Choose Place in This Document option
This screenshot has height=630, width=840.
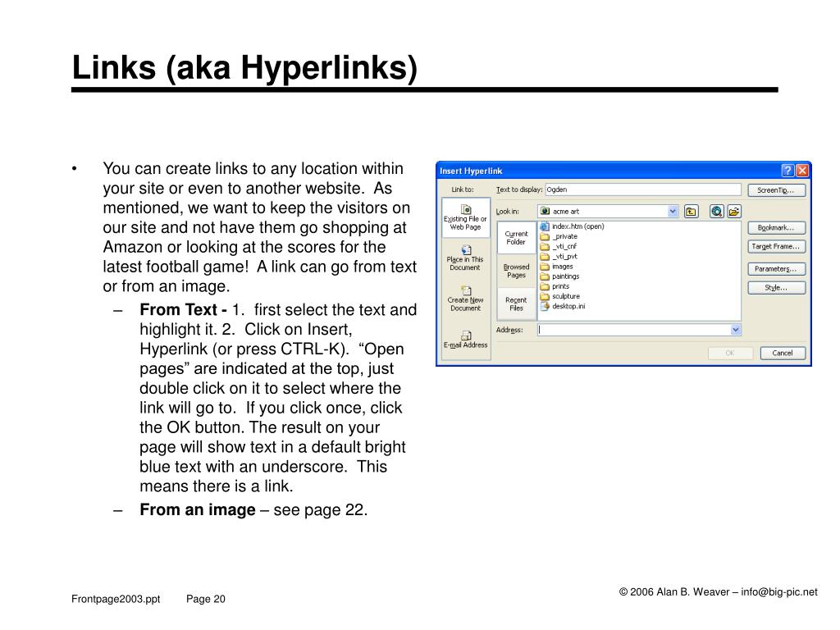tap(466, 258)
